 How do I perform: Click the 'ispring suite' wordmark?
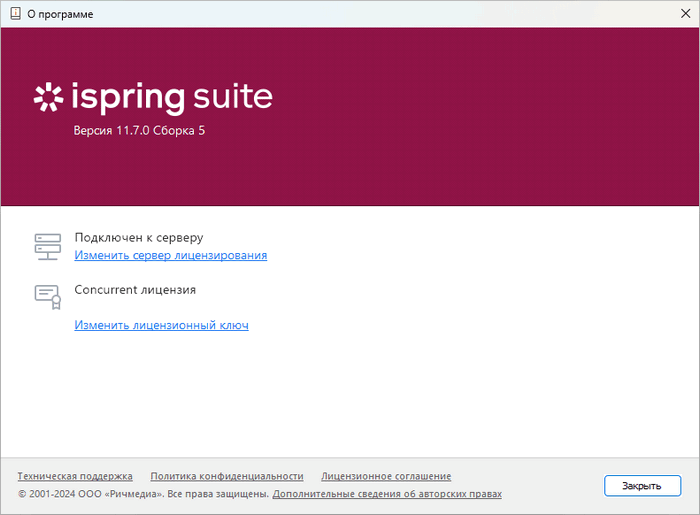pos(172,98)
